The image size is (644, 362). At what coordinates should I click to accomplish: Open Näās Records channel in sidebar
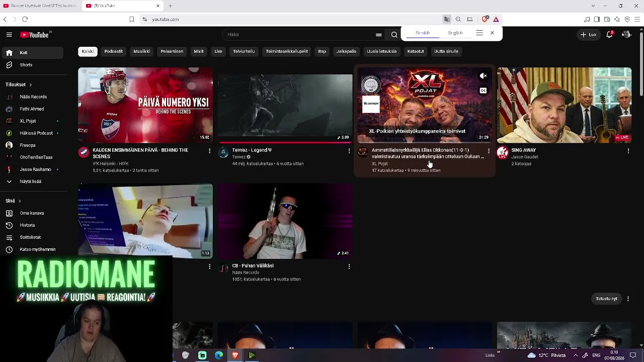click(33, 97)
